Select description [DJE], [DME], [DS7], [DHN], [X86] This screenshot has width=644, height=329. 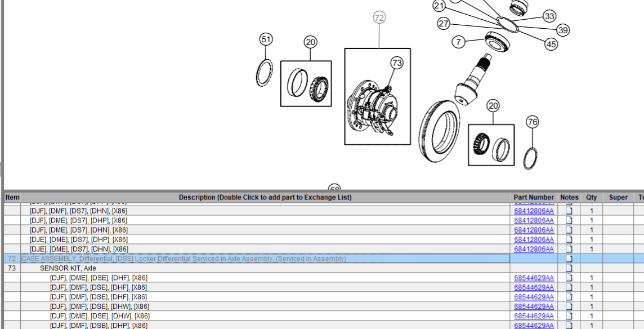[x=78, y=249]
